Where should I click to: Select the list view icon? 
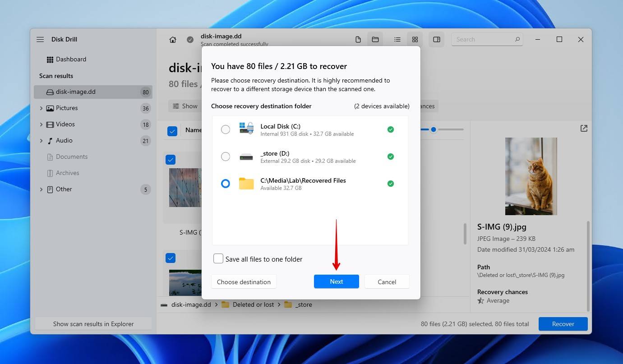pyautogui.click(x=397, y=40)
